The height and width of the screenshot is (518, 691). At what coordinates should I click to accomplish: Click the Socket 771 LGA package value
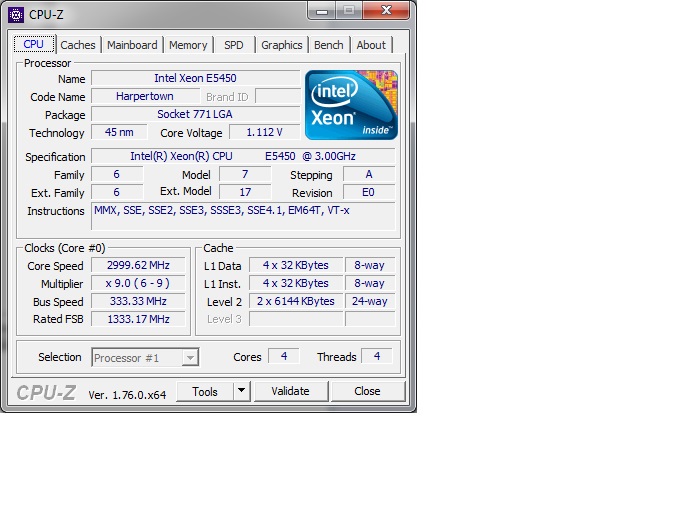196,115
